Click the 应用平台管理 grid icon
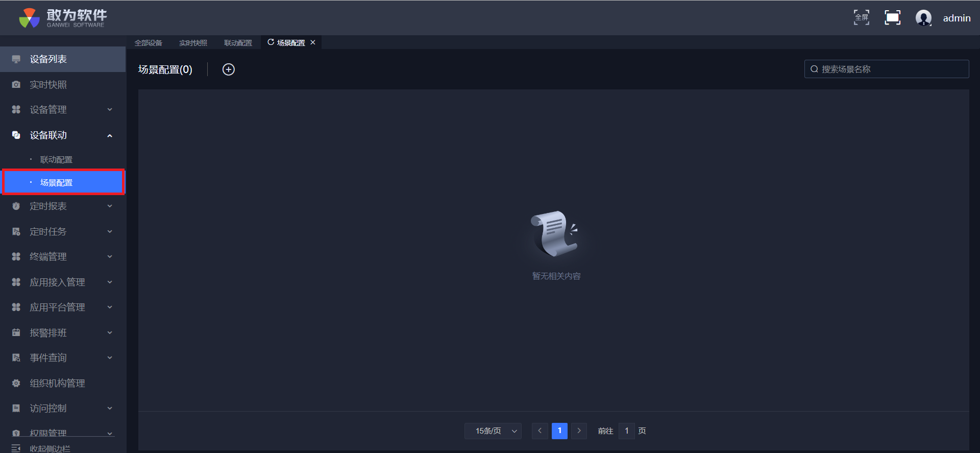980x453 pixels. pos(16,307)
